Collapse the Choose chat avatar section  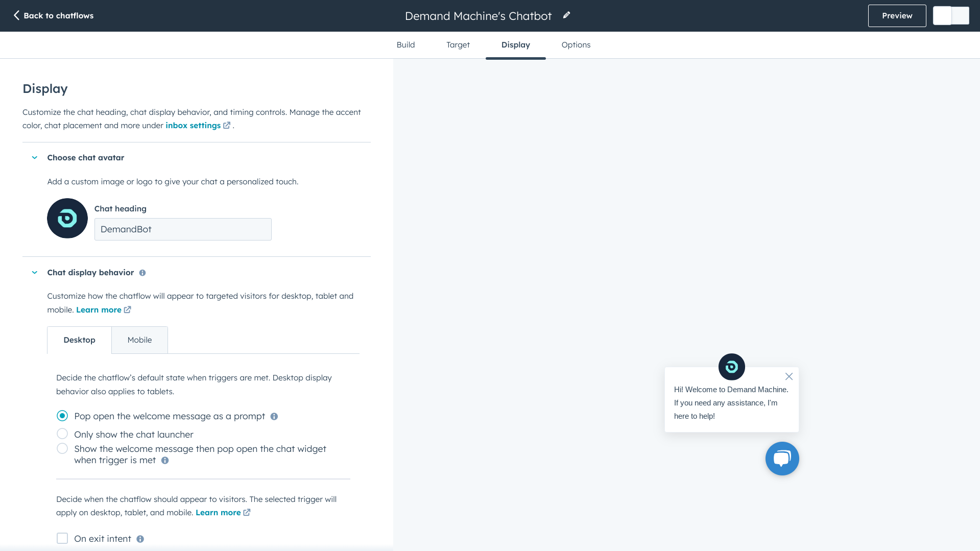(35, 158)
